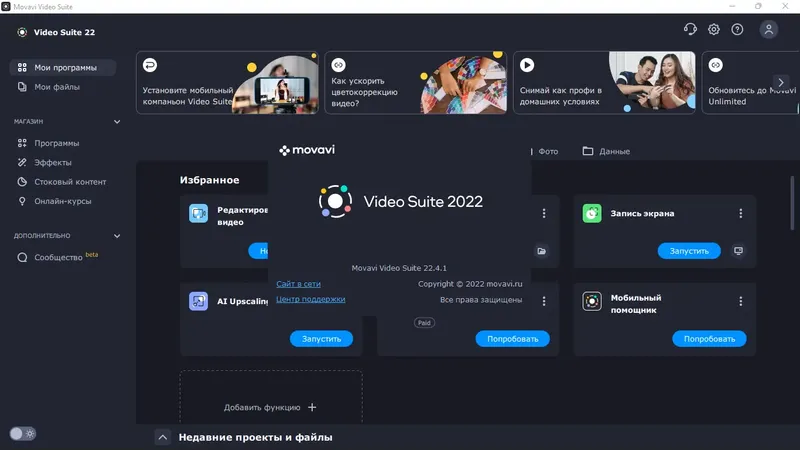Open Эффекты in the store section
Image resolution: width=800 pixels, height=450 pixels.
click(x=53, y=162)
